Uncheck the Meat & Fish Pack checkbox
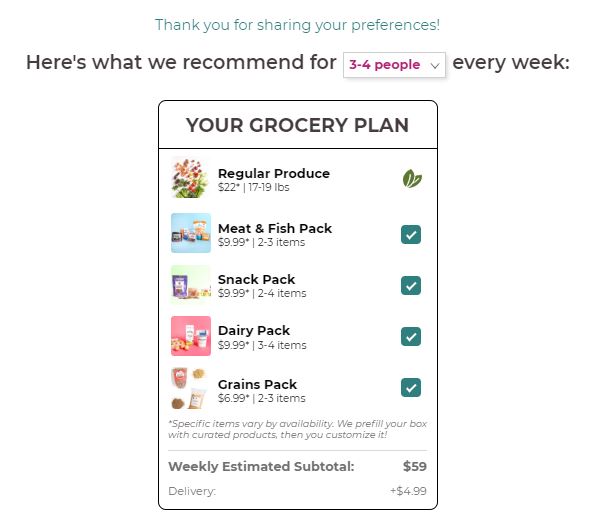601x519 pixels. point(411,235)
